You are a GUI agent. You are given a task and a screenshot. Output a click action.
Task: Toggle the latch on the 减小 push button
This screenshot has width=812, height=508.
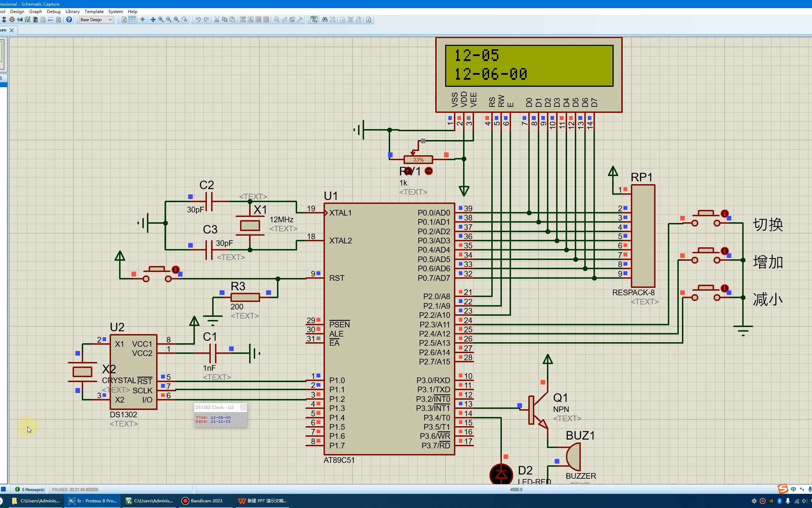[x=725, y=288]
